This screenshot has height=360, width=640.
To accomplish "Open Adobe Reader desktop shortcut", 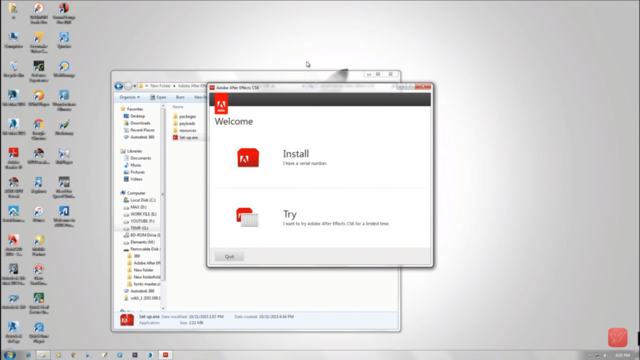I will 13,158.
